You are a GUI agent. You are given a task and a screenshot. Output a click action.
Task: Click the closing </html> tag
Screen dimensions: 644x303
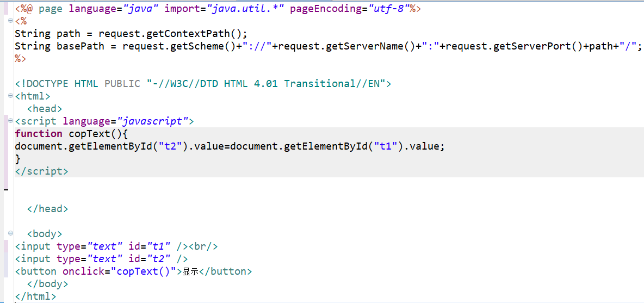(x=35, y=296)
